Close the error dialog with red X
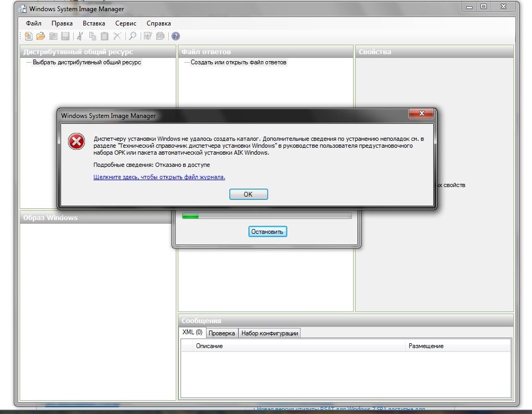The height and width of the screenshot is (414, 532). pos(422,114)
